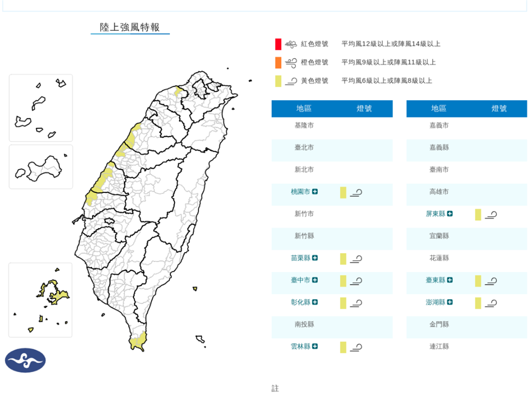Expand the 彰化縣 plus icon
The width and height of the screenshot is (532, 396).
pos(315,302)
